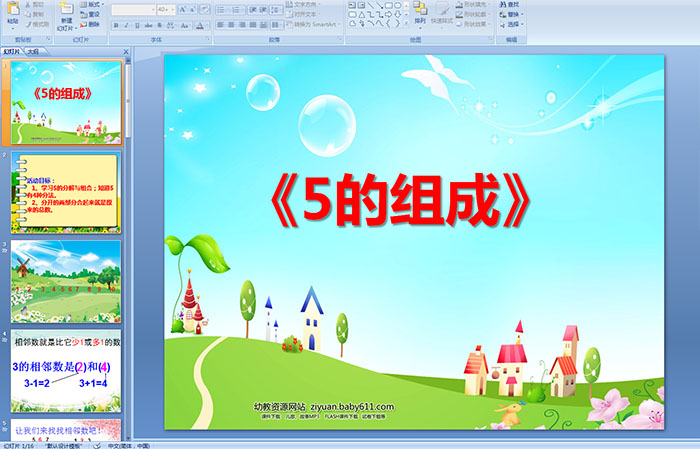Viewport: 700px width, 449px height.
Task: Select the Arrow line shape
Action: click(379, 5)
